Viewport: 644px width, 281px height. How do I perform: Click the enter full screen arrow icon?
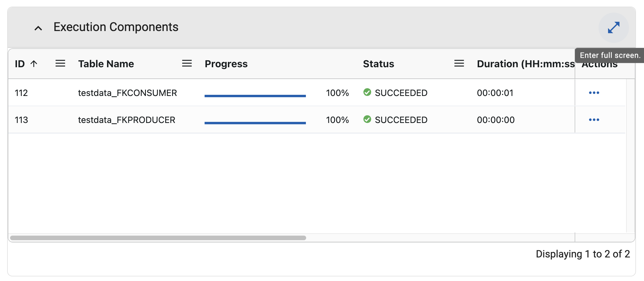click(x=613, y=28)
